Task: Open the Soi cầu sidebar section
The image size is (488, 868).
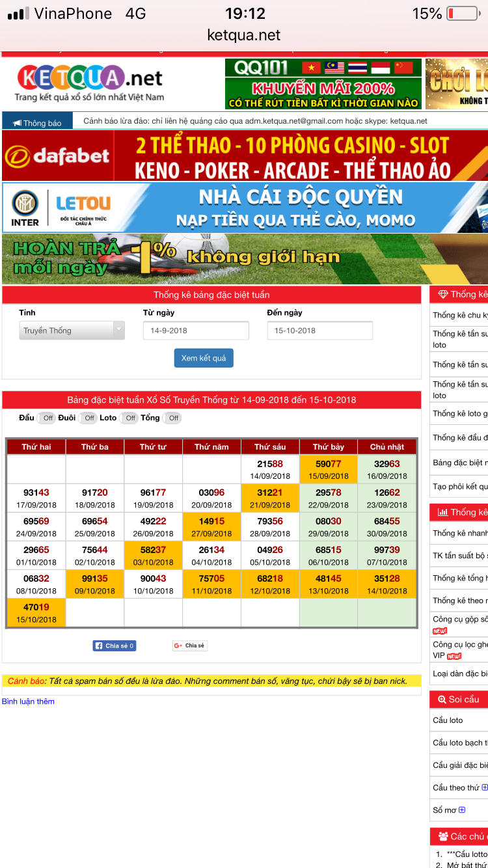Action: 459,699
